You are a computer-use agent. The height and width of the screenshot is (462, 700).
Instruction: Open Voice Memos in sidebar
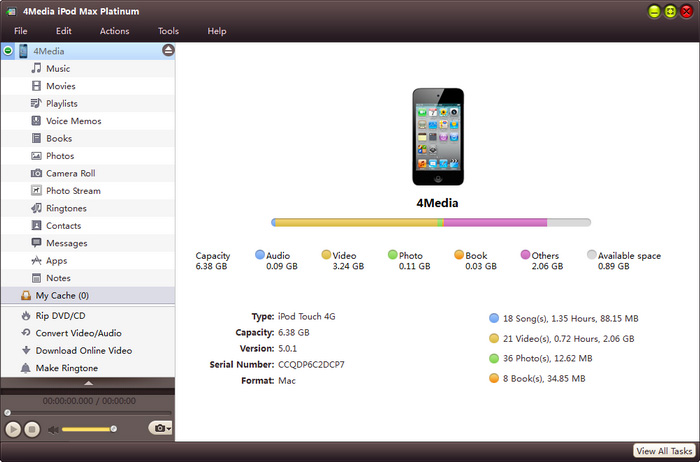pos(88,121)
